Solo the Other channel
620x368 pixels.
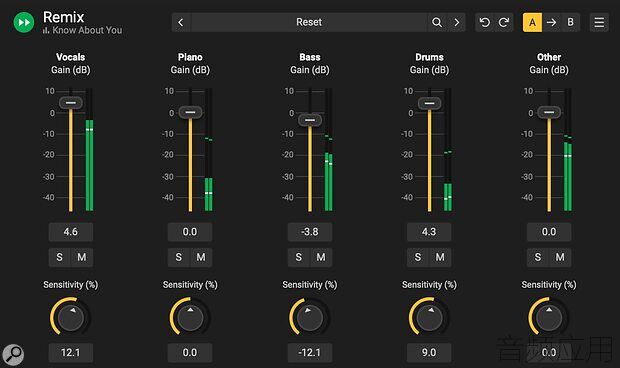pos(538,257)
